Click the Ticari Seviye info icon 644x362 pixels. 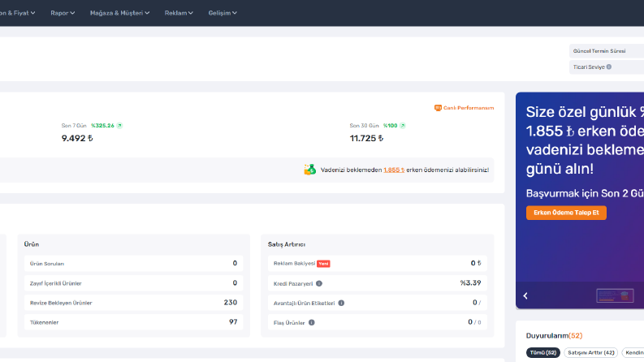pos(609,67)
